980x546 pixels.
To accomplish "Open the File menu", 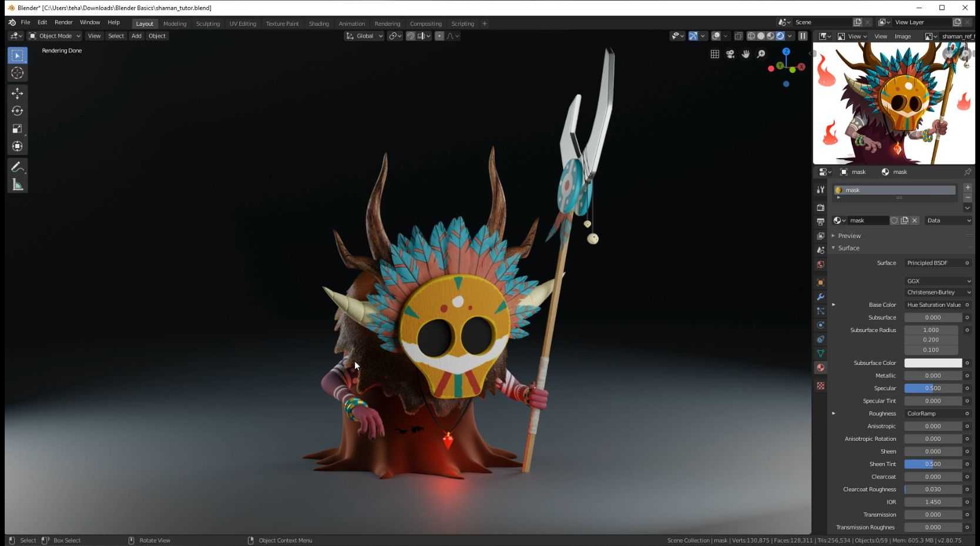I will (25, 22).
